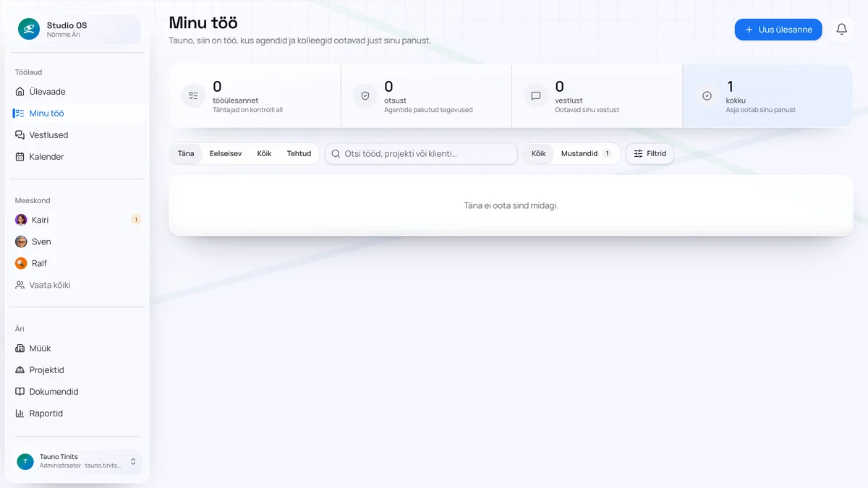Click the Minu töö checklist icon in sidebar

pos(19,114)
